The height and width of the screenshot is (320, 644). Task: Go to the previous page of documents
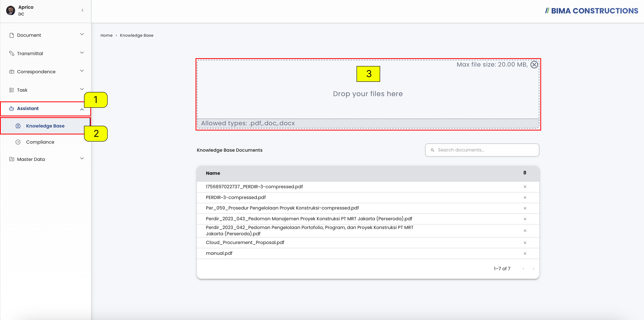click(523, 269)
